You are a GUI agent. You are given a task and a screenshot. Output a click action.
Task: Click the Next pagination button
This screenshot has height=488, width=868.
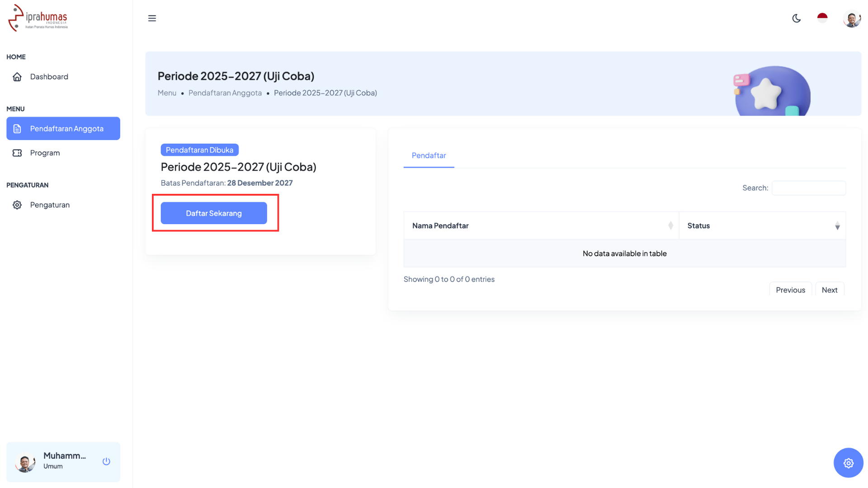[829, 290]
